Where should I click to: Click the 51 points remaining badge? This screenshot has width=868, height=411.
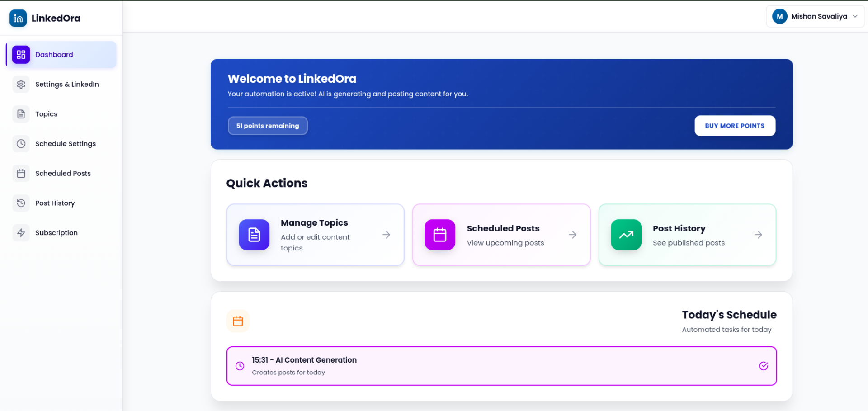pyautogui.click(x=268, y=126)
